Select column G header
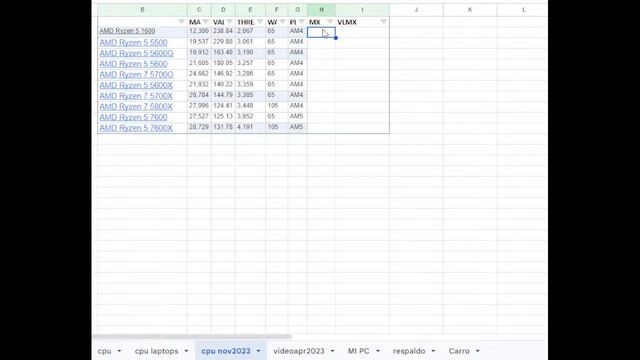Image resolution: width=640 pixels, height=360 pixels. coord(298,10)
